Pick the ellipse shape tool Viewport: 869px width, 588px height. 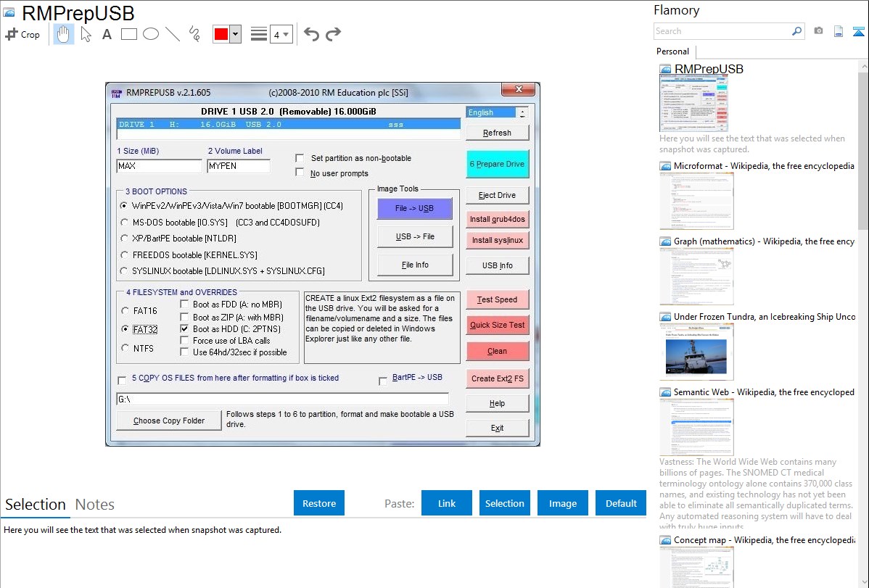point(151,34)
